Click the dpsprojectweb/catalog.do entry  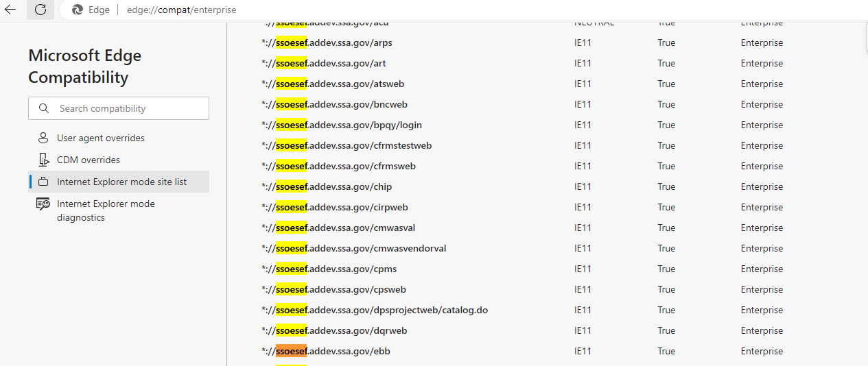[x=375, y=310]
